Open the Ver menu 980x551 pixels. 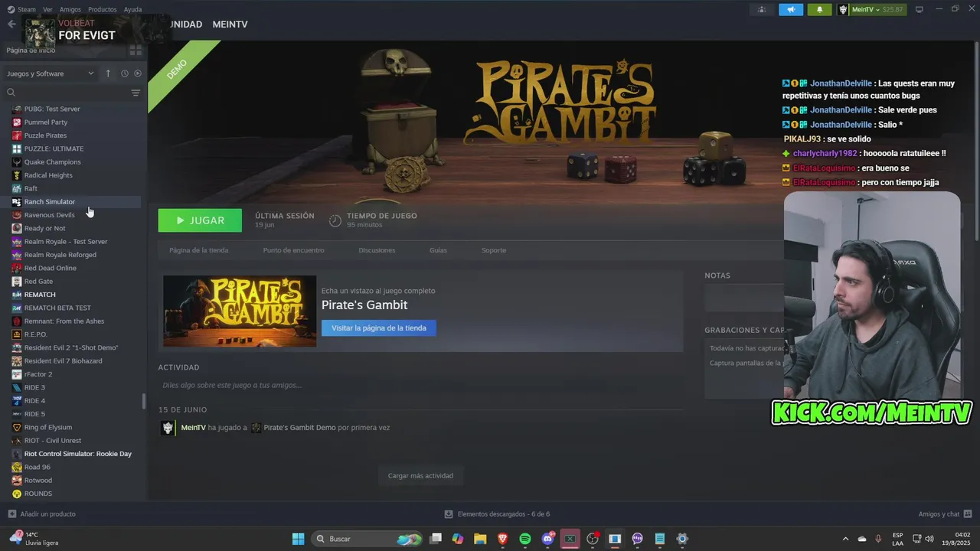pyautogui.click(x=47, y=9)
